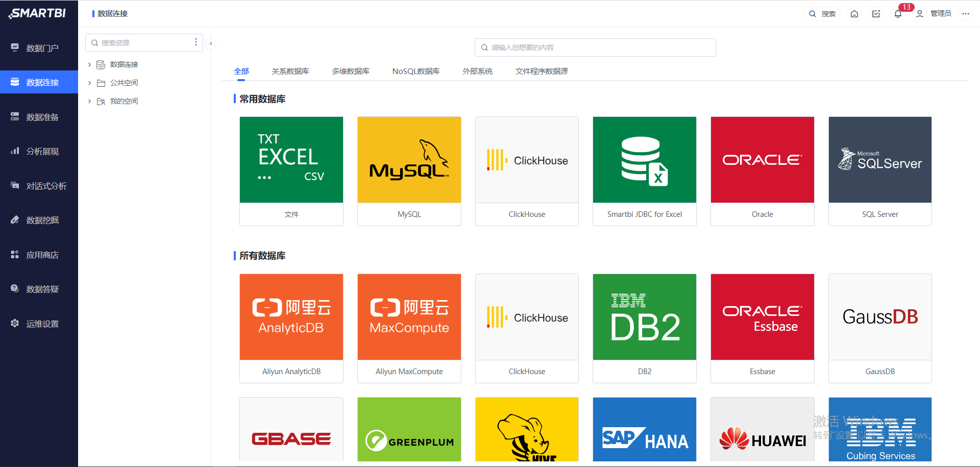Choose the SAP HANA card
This screenshot has height=467, width=980.
tap(645, 429)
